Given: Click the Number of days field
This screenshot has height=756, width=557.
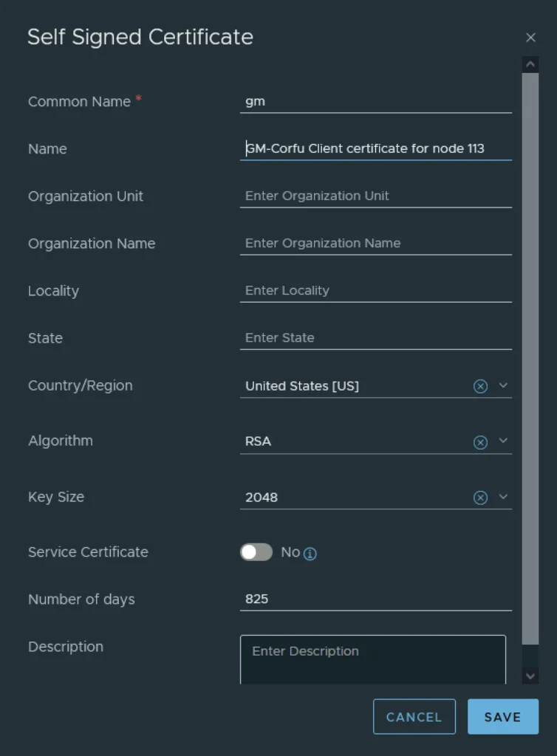Looking at the screenshot, I should pos(376,599).
